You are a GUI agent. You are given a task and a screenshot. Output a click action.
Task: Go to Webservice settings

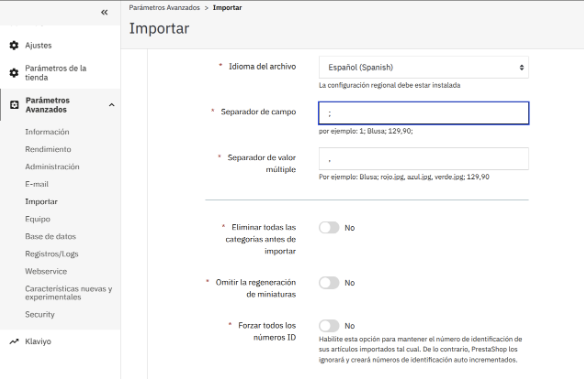(x=46, y=271)
